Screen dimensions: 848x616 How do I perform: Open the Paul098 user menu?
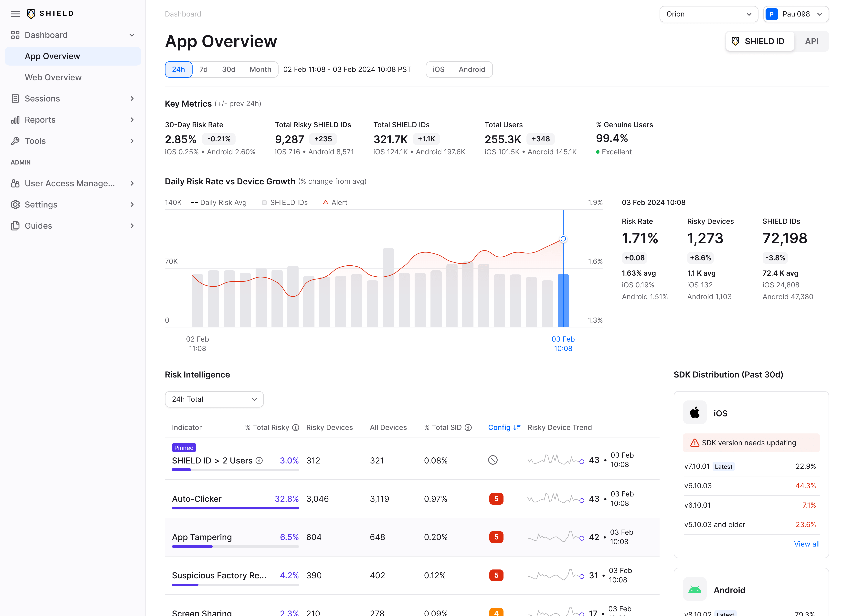tap(796, 14)
